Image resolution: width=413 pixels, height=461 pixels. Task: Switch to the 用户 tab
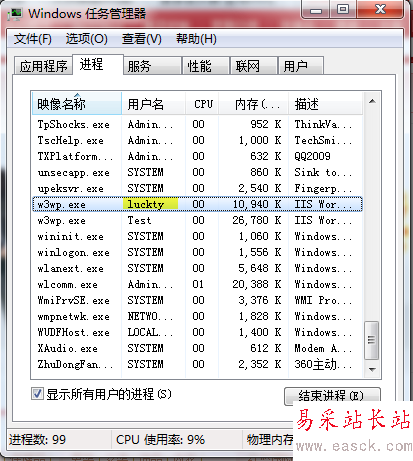coord(301,66)
